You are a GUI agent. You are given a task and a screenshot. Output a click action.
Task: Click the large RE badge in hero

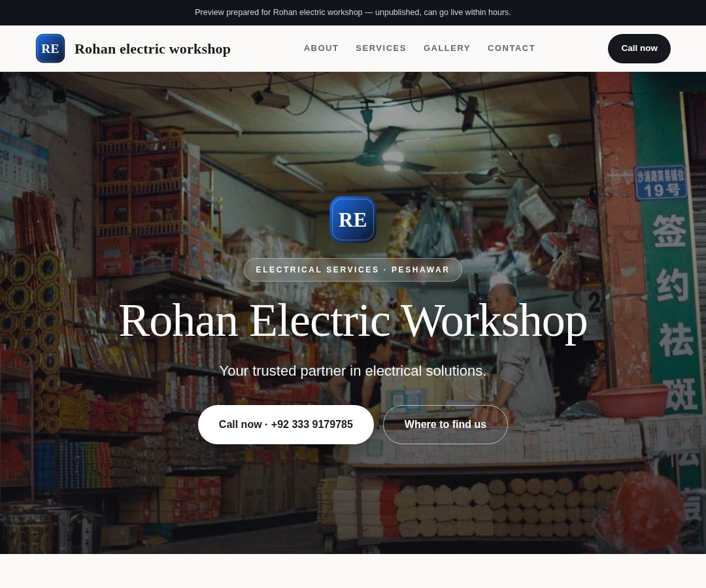(352, 220)
